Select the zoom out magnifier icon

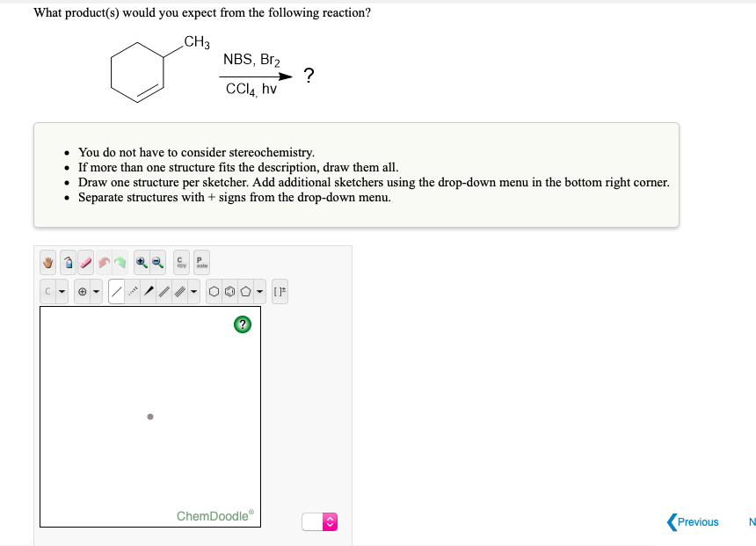tap(156, 263)
